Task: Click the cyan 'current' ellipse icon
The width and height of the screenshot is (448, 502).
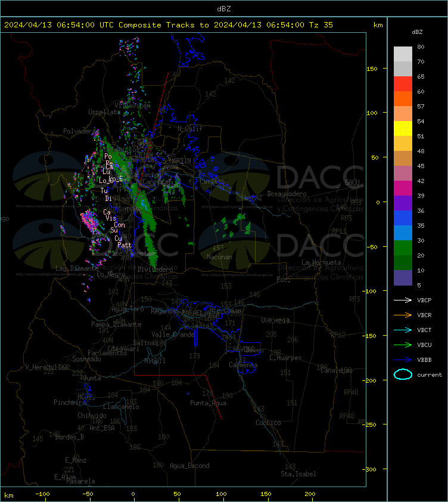Action: (403, 374)
